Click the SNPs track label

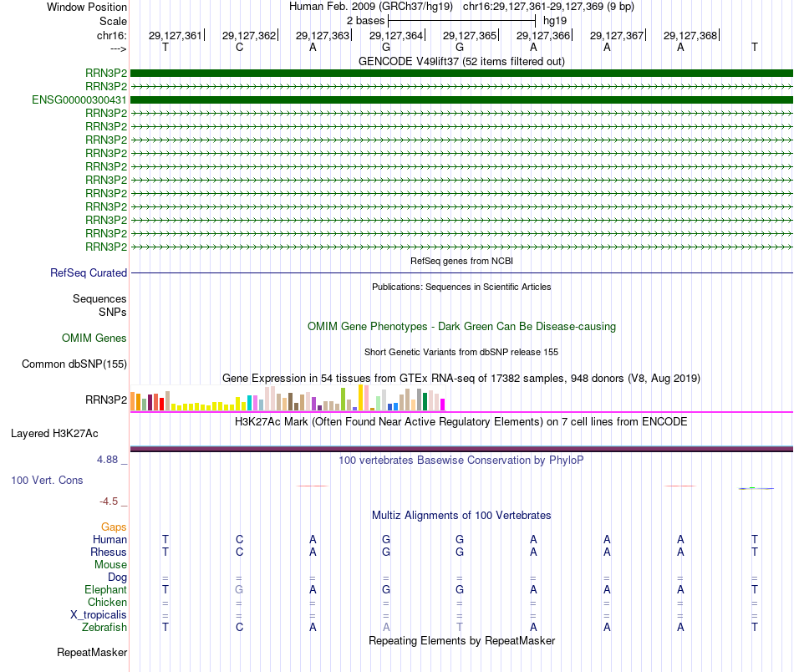coord(113,312)
